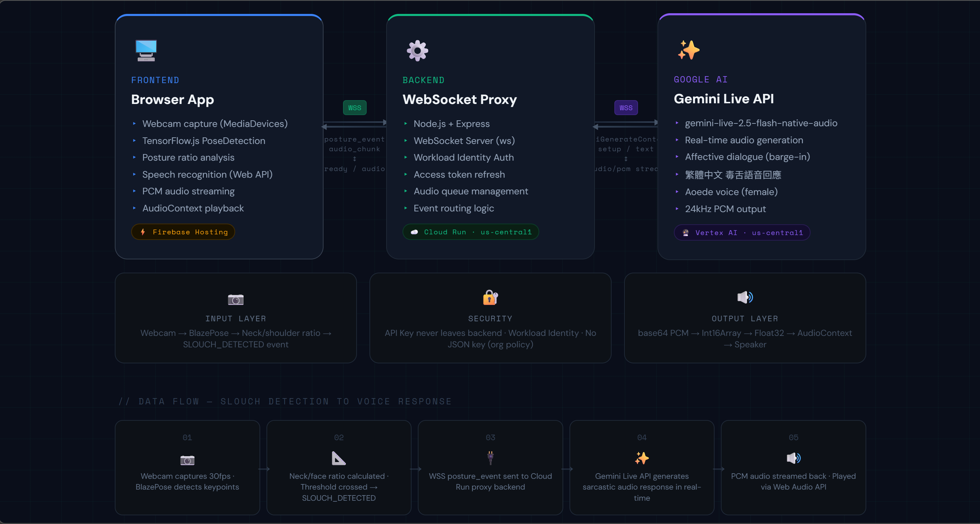980x524 pixels.
Task: Click the Data Flow section heading
Action: pos(285,402)
